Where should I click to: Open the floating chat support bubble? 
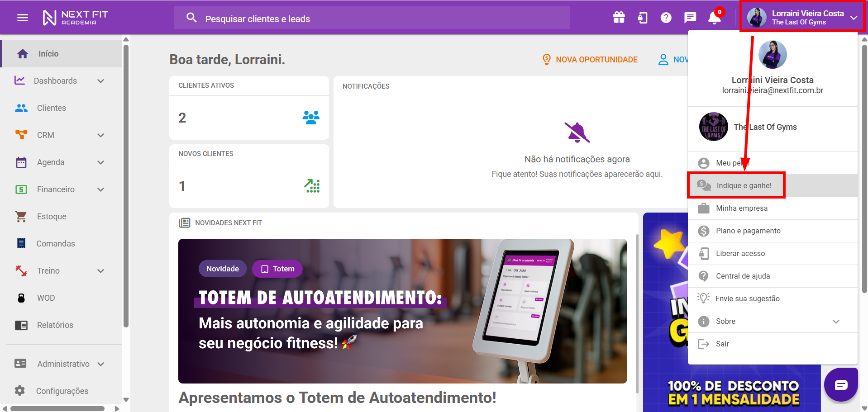coord(841,385)
